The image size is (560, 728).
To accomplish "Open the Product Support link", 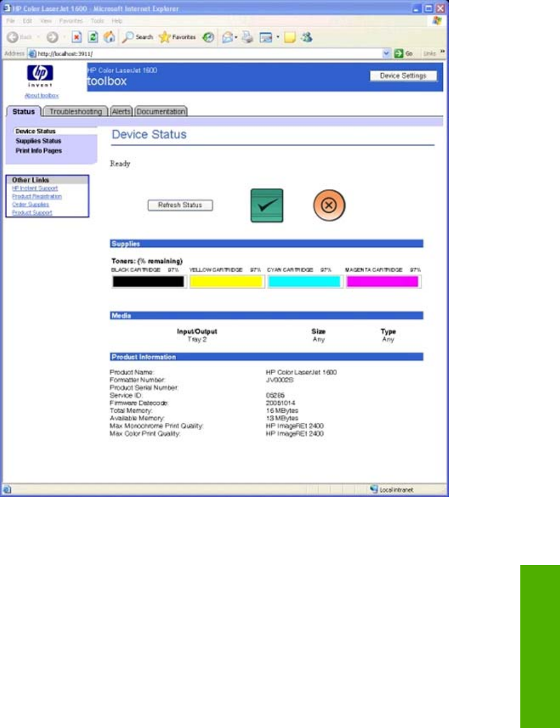I will (x=32, y=213).
